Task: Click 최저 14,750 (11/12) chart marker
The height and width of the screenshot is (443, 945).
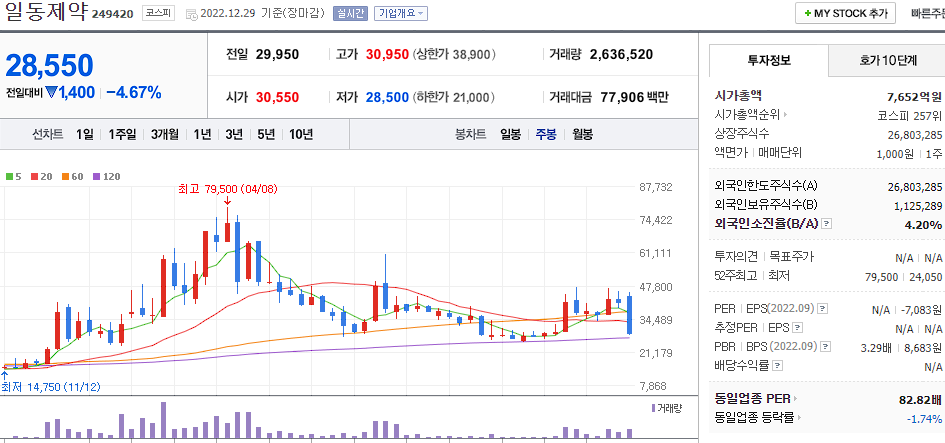Action: click(x=51, y=387)
